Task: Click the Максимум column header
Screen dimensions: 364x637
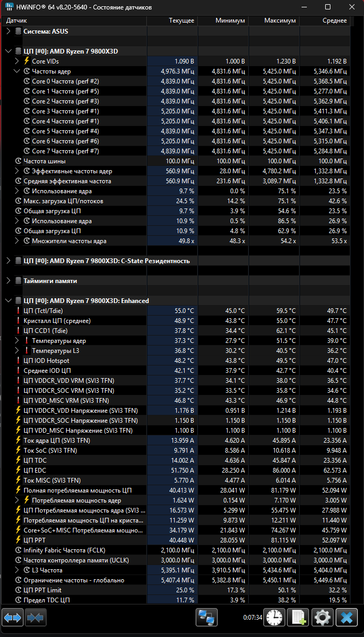Action: pos(274,20)
